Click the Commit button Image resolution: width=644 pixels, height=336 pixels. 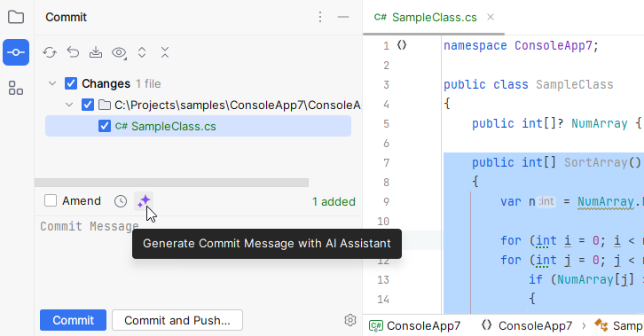tap(73, 320)
